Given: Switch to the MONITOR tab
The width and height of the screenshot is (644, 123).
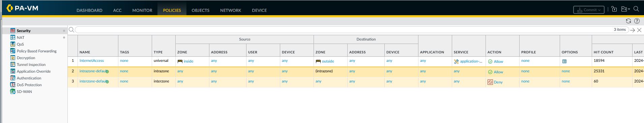Looking at the screenshot, I should [142, 10].
